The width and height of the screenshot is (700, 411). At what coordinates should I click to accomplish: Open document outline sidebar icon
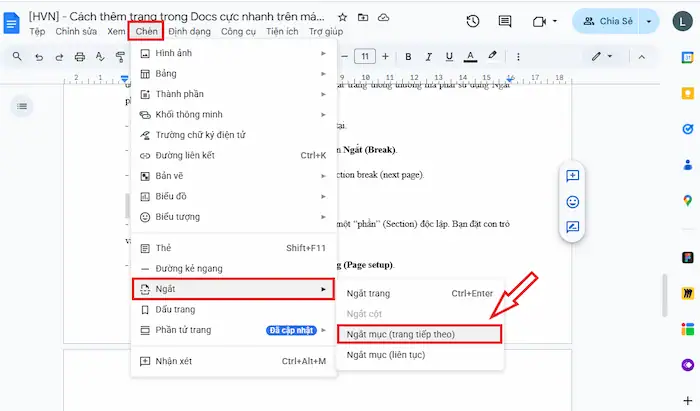(x=22, y=106)
